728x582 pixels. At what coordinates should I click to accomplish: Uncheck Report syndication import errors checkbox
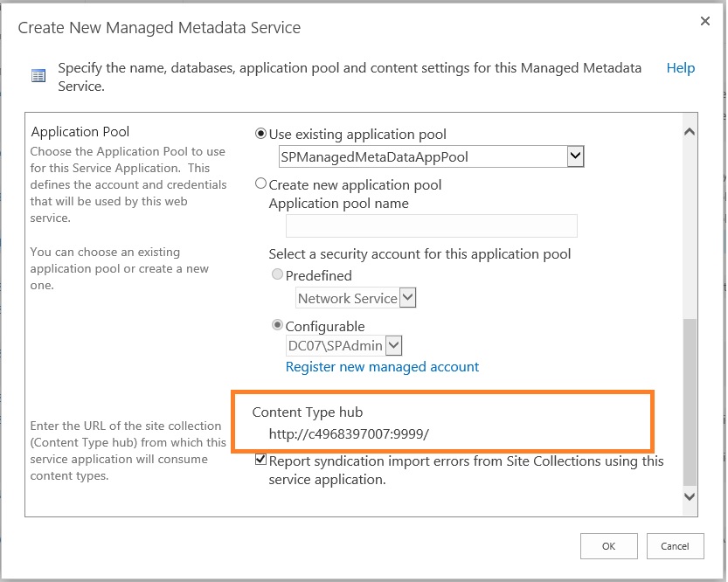click(260, 460)
